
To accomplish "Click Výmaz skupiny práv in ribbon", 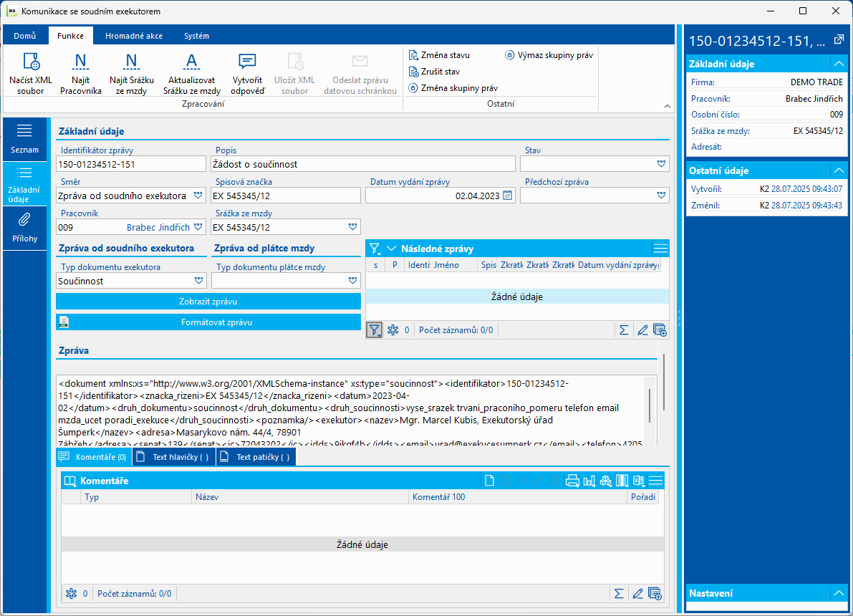I will coord(549,55).
